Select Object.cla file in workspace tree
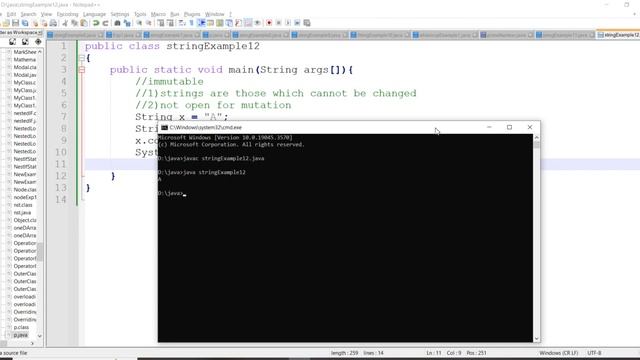The image size is (640, 360). click(x=25, y=220)
